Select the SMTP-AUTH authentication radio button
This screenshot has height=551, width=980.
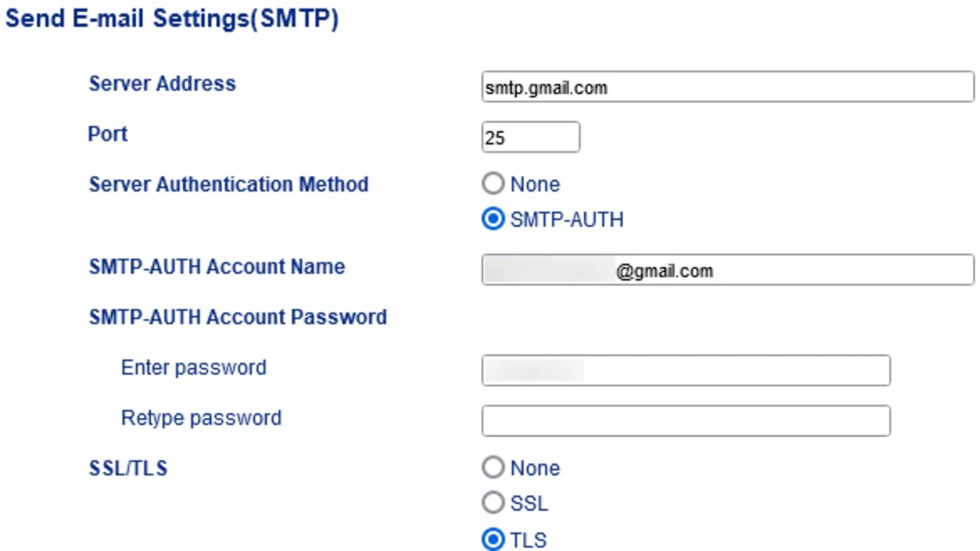tap(493, 219)
